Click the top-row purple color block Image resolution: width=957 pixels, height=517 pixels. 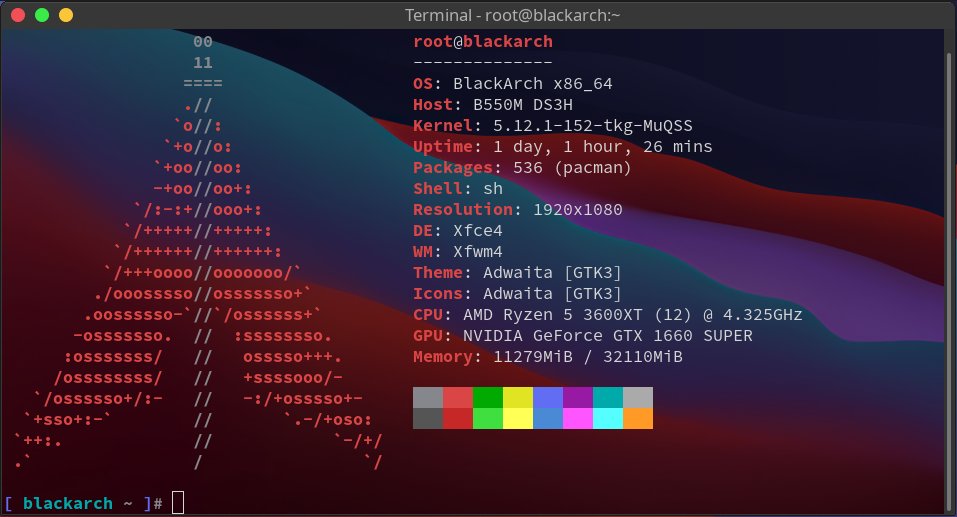pyautogui.click(x=577, y=397)
